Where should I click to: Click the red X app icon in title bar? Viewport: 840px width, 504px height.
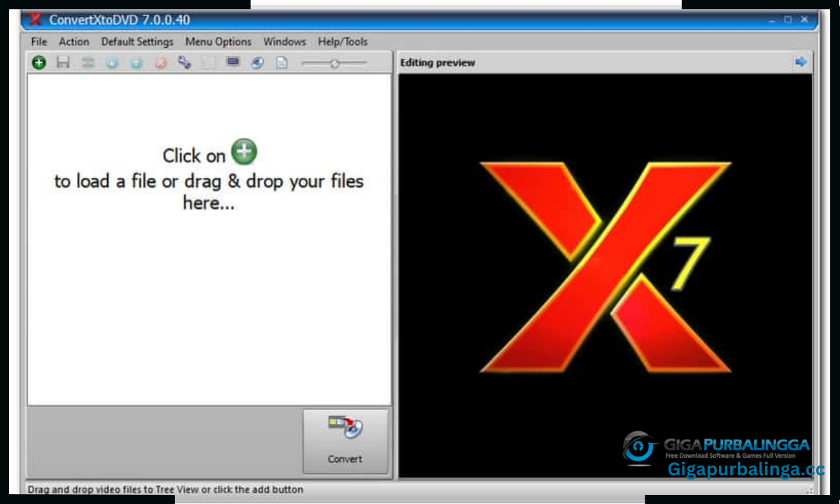tap(36, 19)
